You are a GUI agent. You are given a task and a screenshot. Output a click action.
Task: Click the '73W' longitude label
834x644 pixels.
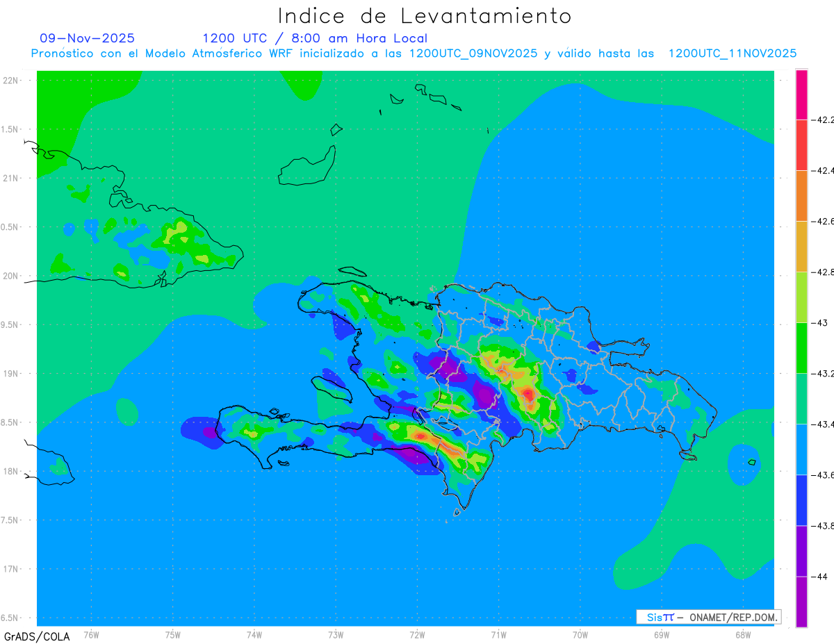(336, 634)
